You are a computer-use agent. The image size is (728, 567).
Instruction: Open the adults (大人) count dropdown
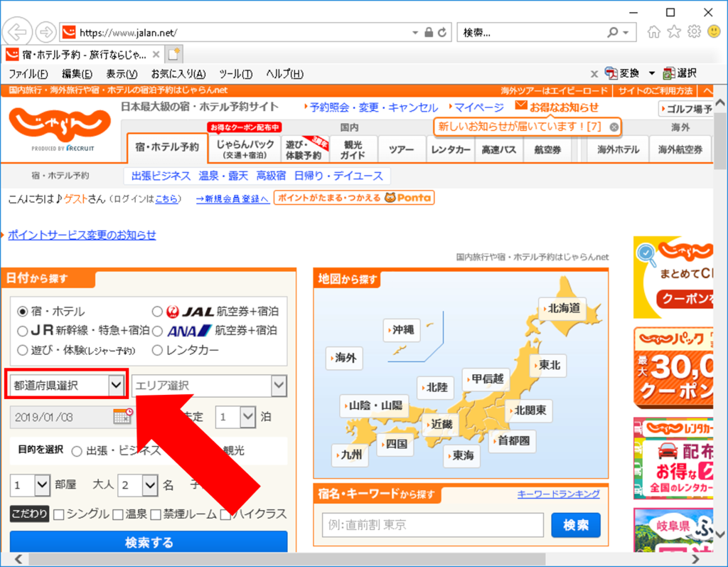click(138, 485)
